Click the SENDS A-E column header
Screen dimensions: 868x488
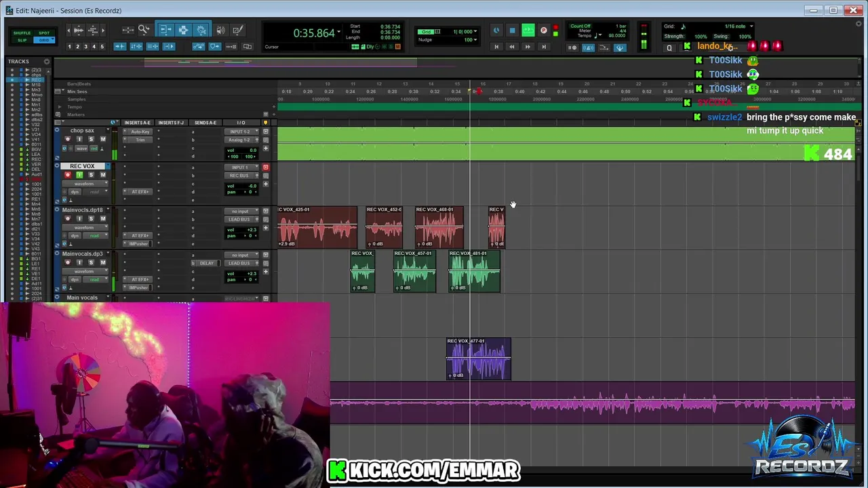click(x=205, y=123)
